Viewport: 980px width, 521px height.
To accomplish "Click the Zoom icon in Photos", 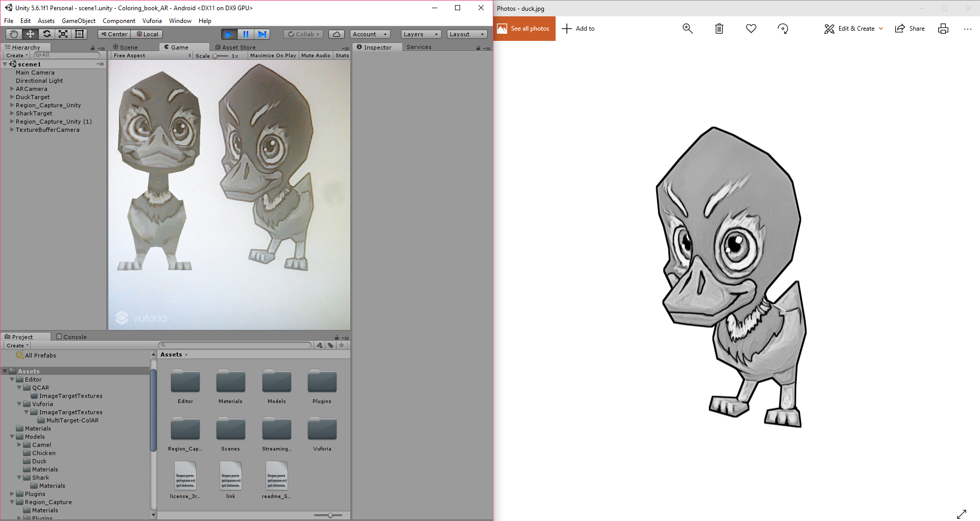I will pos(687,29).
